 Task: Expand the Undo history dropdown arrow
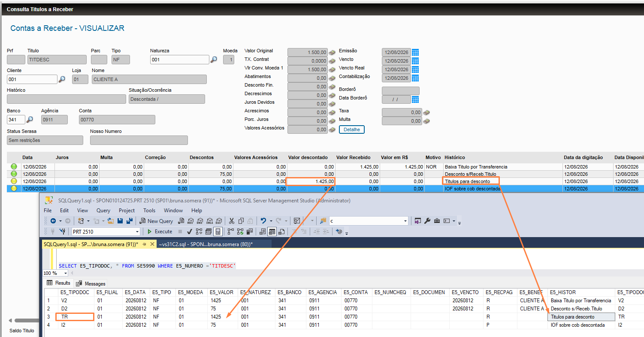point(271,221)
